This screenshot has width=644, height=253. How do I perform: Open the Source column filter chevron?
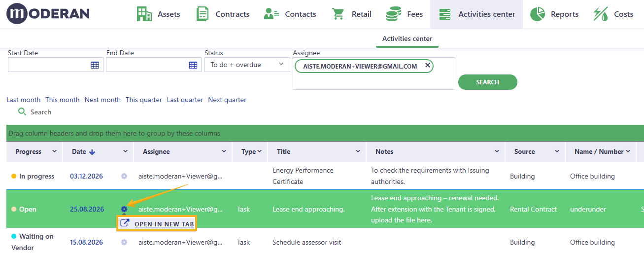557,151
